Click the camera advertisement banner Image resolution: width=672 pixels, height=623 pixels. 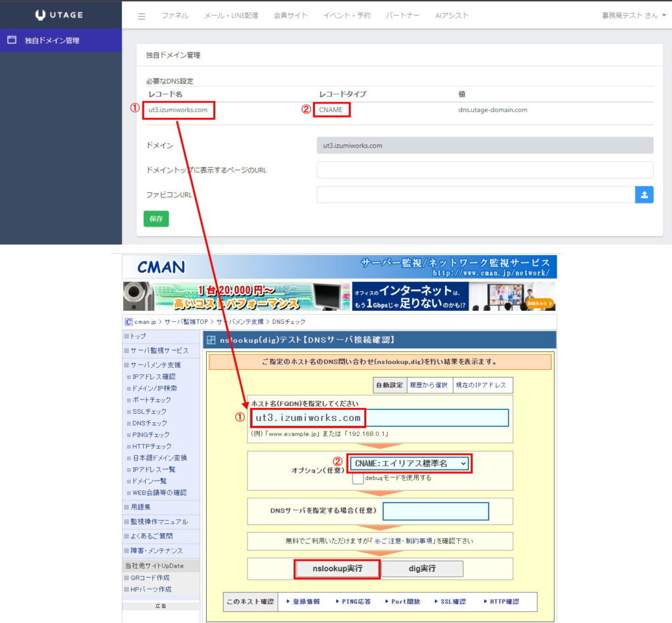coord(236,296)
